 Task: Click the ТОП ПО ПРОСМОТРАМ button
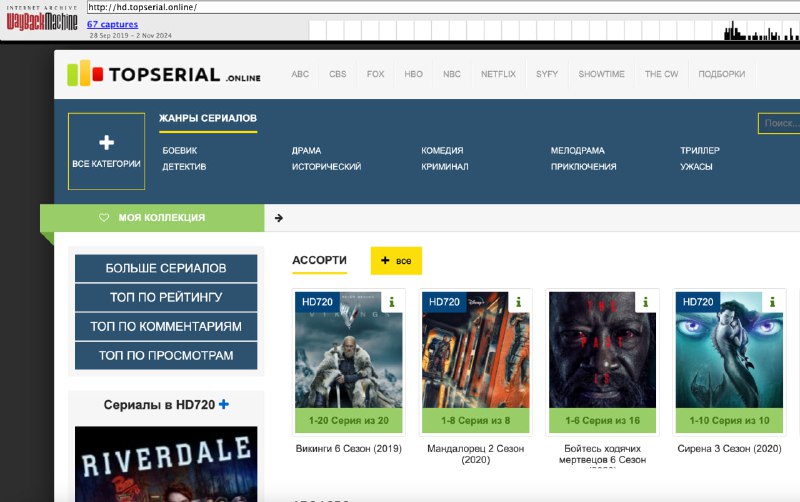tap(166, 356)
